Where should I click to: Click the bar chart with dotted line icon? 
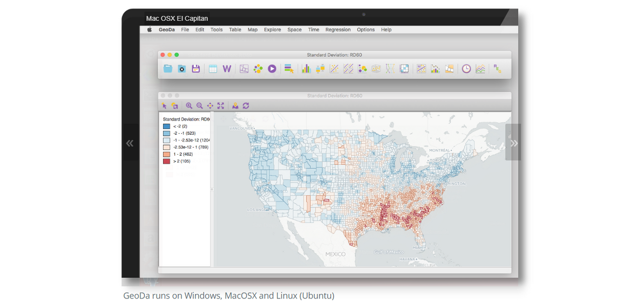(x=435, y=69)
